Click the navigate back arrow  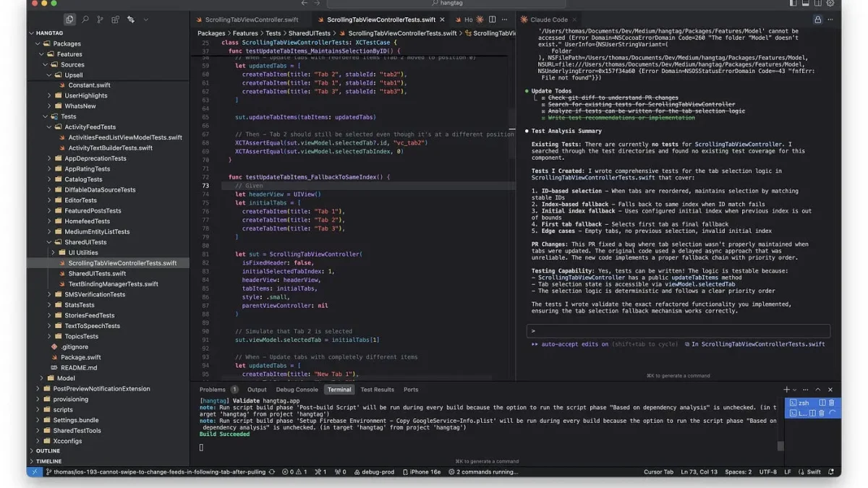(x=304, y=4)
